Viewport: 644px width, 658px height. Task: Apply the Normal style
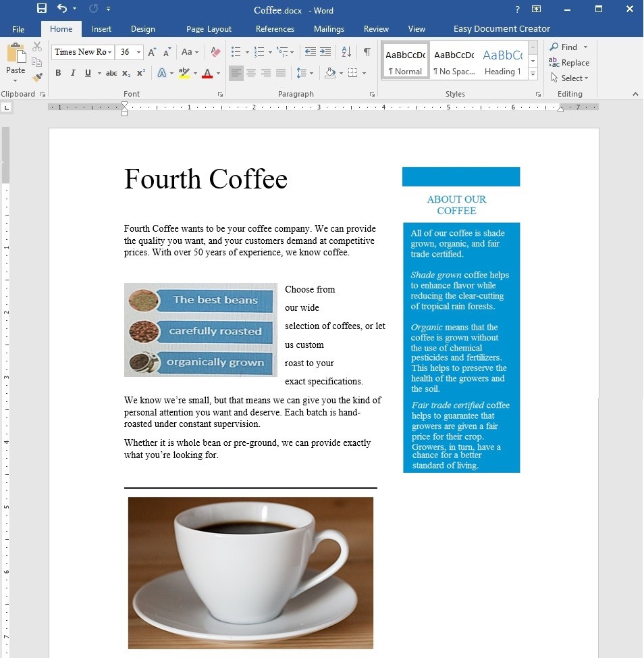tap(406, 60)
